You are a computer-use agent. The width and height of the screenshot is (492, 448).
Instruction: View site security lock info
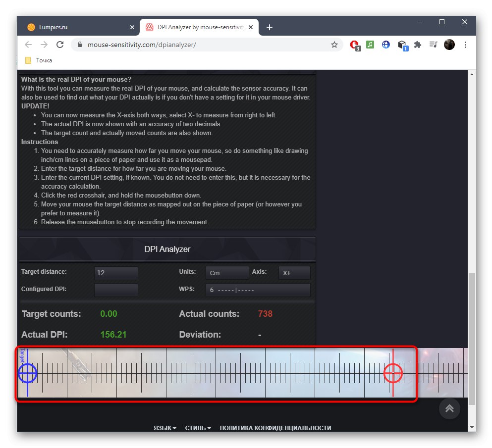click(x=80, y=45)
